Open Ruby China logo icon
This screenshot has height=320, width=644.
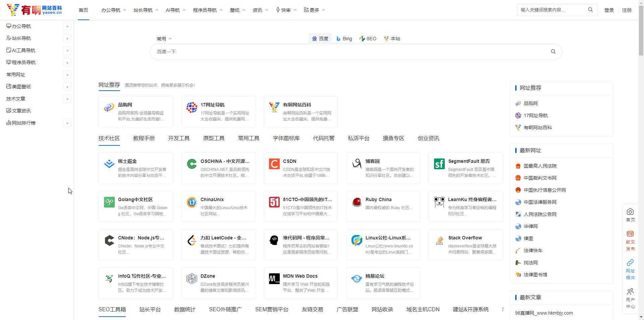pyautogui.click(x=357, y=202)
